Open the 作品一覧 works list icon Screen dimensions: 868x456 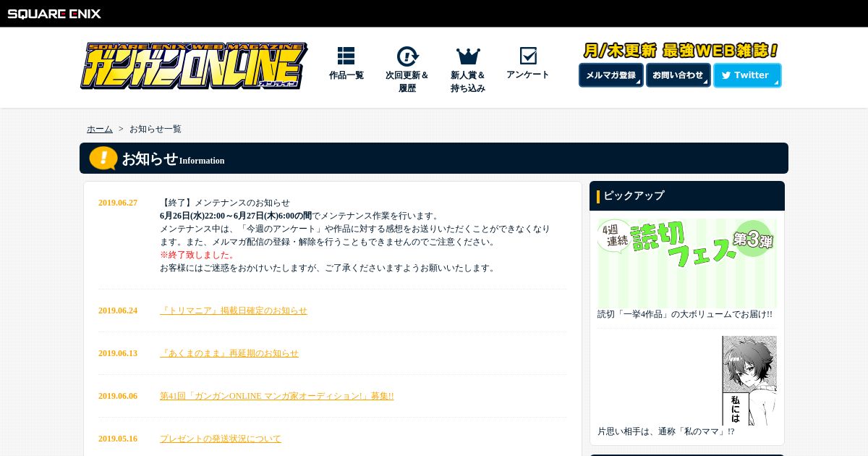(x=346, y=56)
